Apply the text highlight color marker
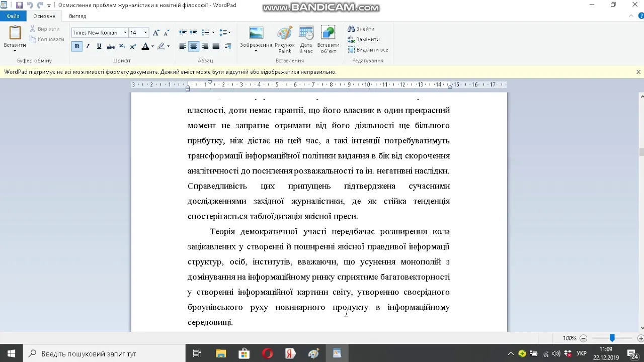 [161, 46]
